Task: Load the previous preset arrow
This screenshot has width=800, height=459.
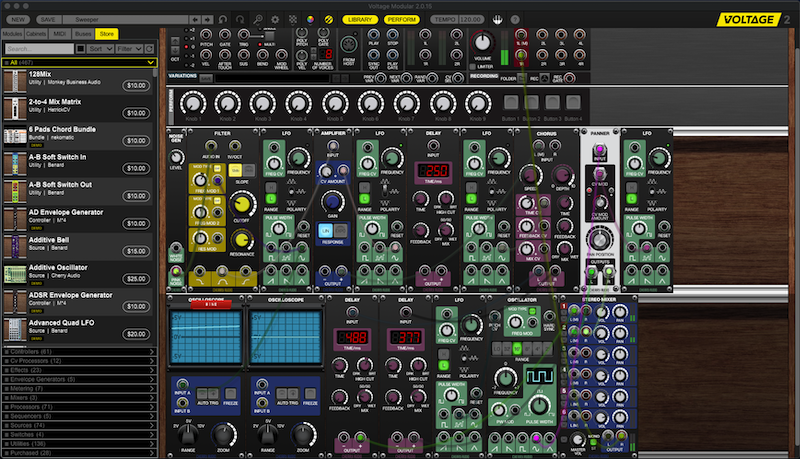Action: 195,19
